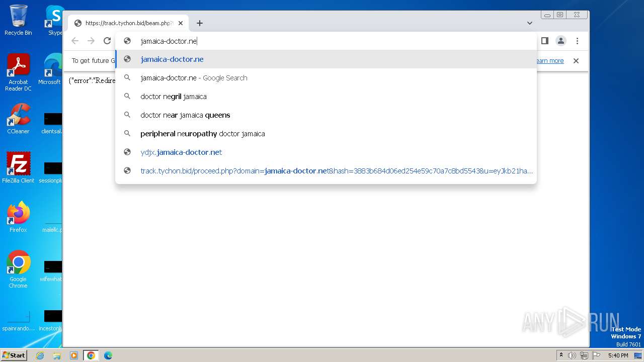Open Action Center flag tray icon
Image resolution: width=644 pixels, height=362 pixels.
595,355
